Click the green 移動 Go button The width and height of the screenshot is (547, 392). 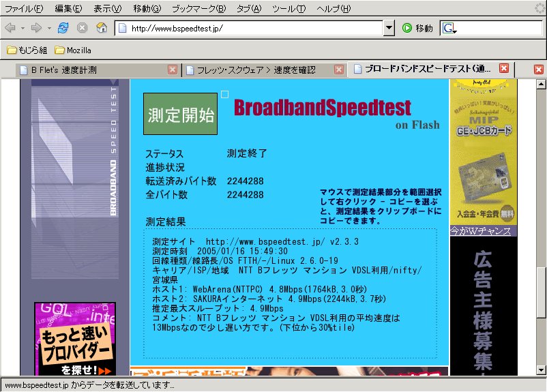coord(417,28)
